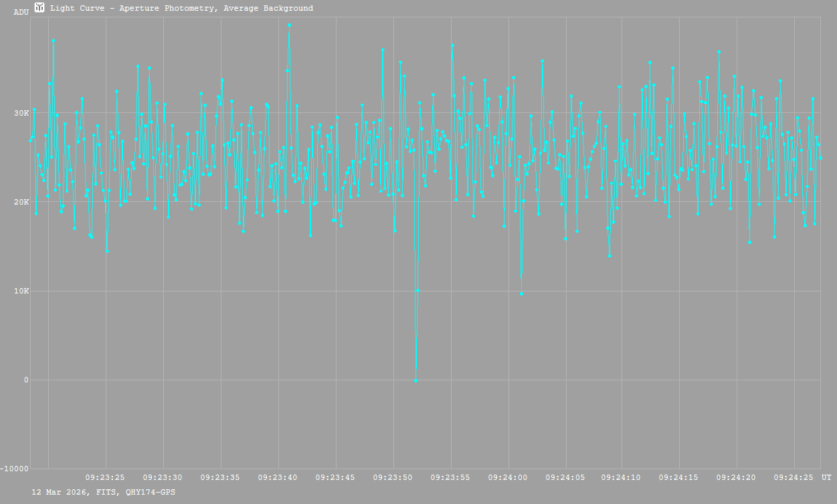Screen dimensions: 837x504
Task: Click the 09:23:30 time axis label
Action: (x=163, y=478)
